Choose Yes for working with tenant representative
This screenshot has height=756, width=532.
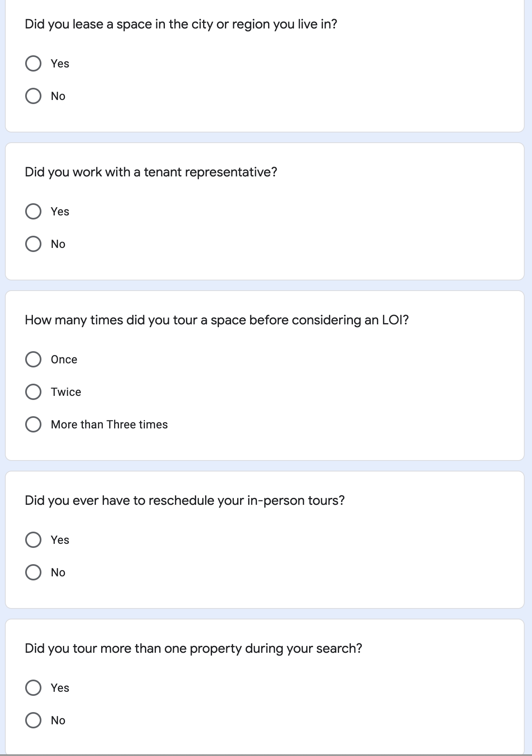coord(33,212)
